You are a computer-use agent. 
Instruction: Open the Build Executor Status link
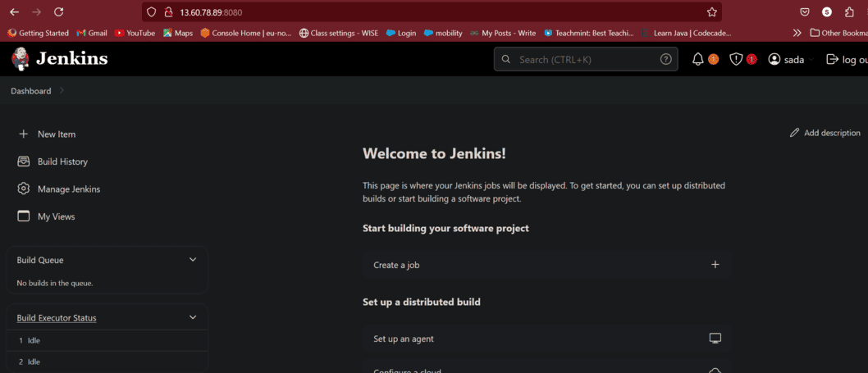pos(57,318)
